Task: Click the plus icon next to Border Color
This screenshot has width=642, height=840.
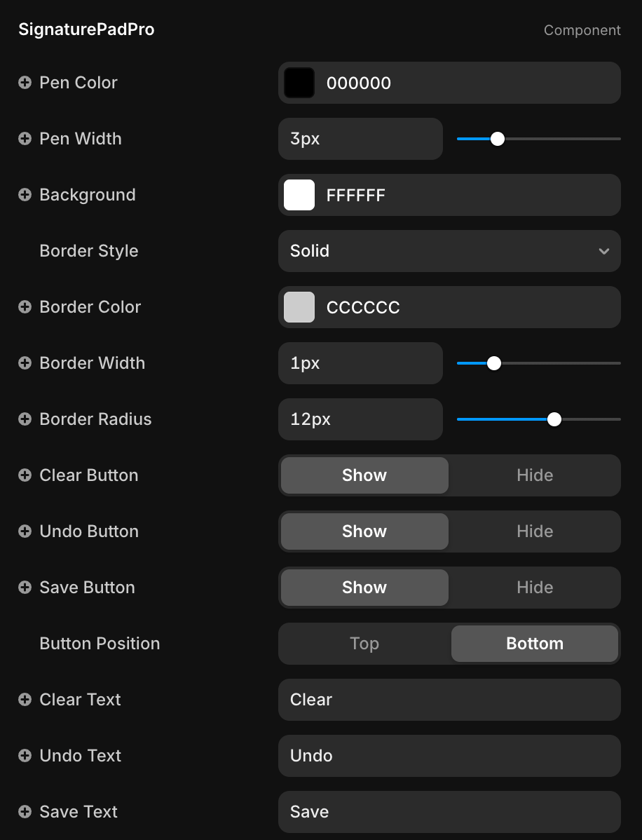Action: 25,307
